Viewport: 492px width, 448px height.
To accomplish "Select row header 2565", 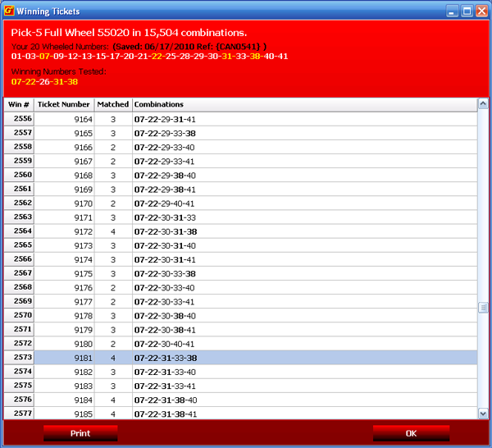I will (x=19, y=245).
